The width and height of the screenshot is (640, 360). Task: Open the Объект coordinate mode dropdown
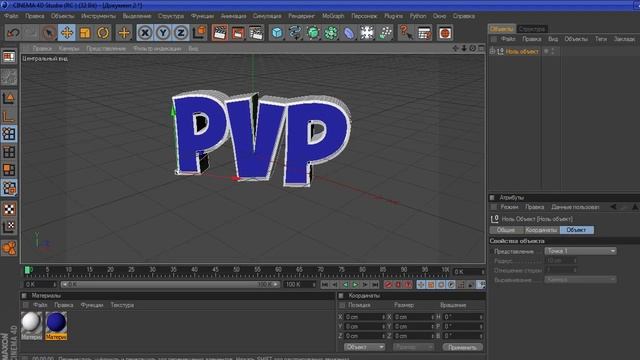point(364,347)
